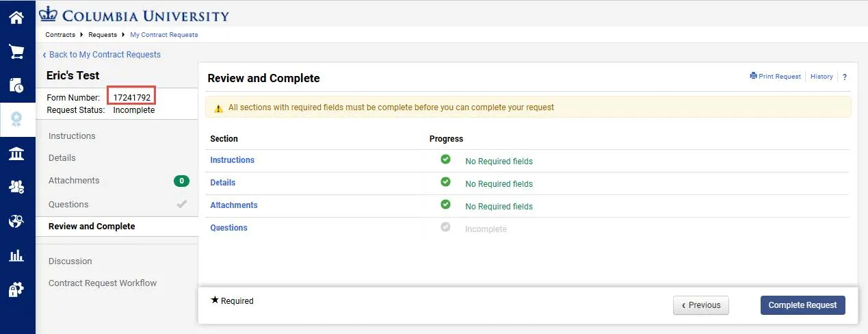The height and width of the screenshot is (334, 868).
Task: Open the Details section link in table
Action: tap(222, 182)
